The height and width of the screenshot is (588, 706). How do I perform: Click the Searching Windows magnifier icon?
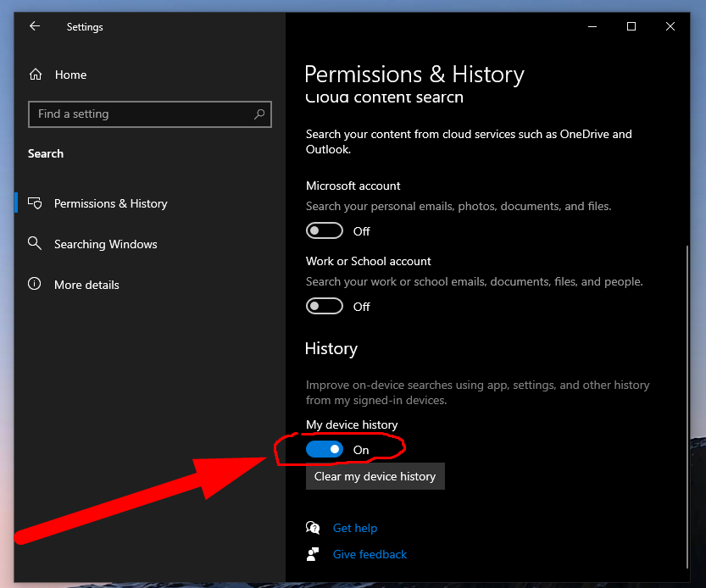point(35,244)
